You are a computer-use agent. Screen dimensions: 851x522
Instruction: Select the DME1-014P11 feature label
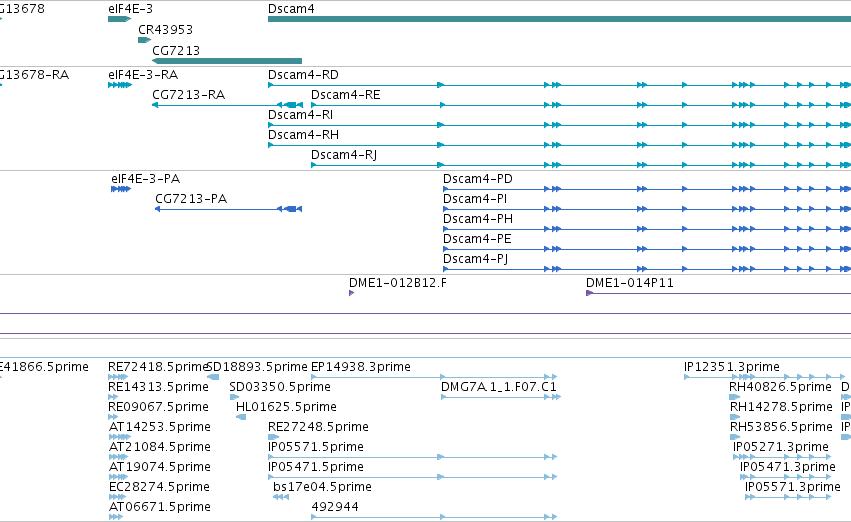coord(630,283)
